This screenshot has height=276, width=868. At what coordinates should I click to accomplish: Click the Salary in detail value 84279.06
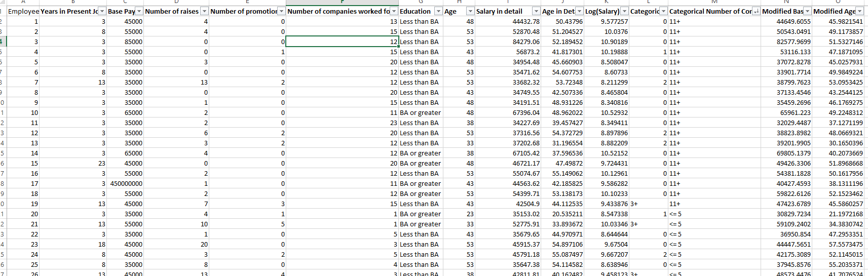508,42
